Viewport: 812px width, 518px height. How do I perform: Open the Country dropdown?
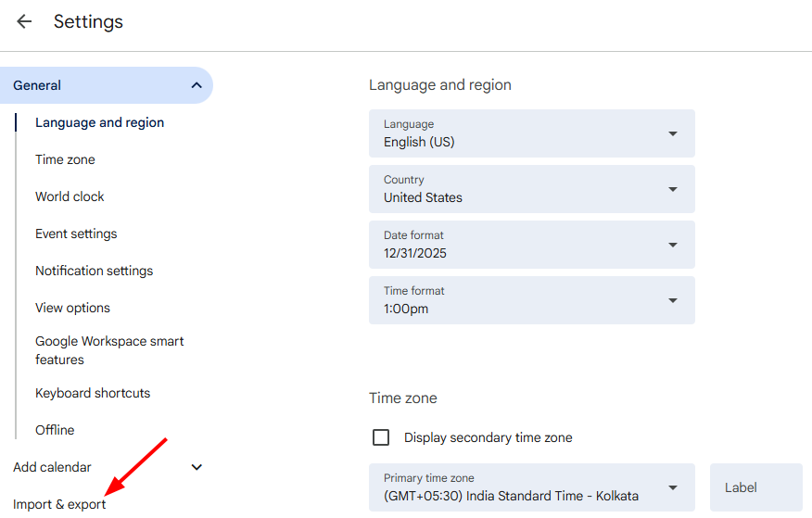pyautogui.click(x=531, y=189)
